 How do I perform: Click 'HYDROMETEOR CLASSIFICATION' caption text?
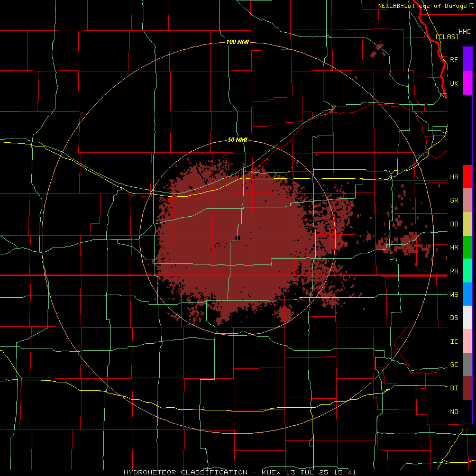[x=186, y=472]
